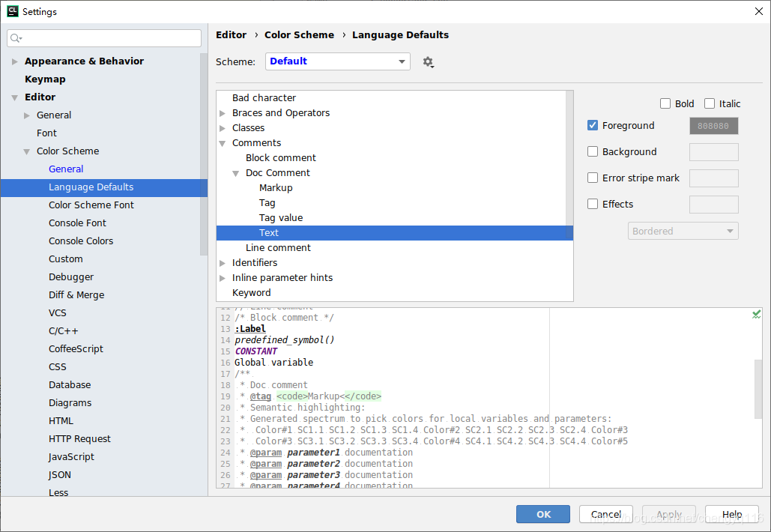
Task: Open C/C++ color settings
Action: (x=64, y=331)
